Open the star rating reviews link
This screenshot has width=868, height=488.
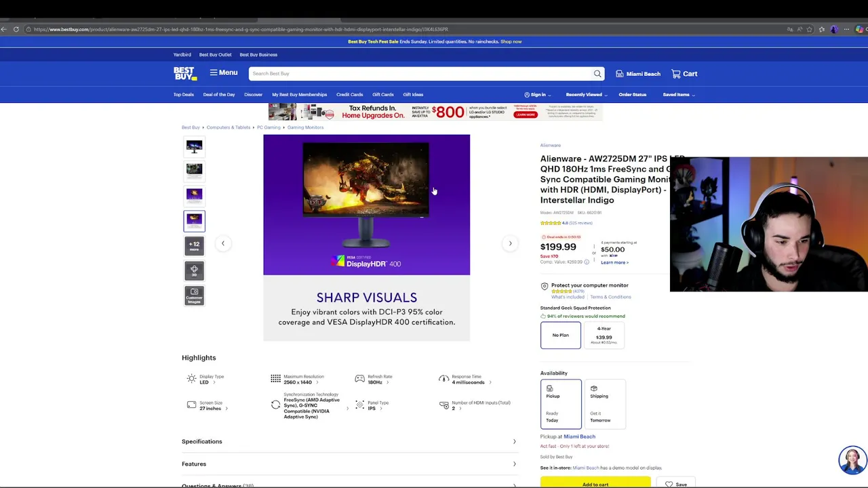coord(566,223)
